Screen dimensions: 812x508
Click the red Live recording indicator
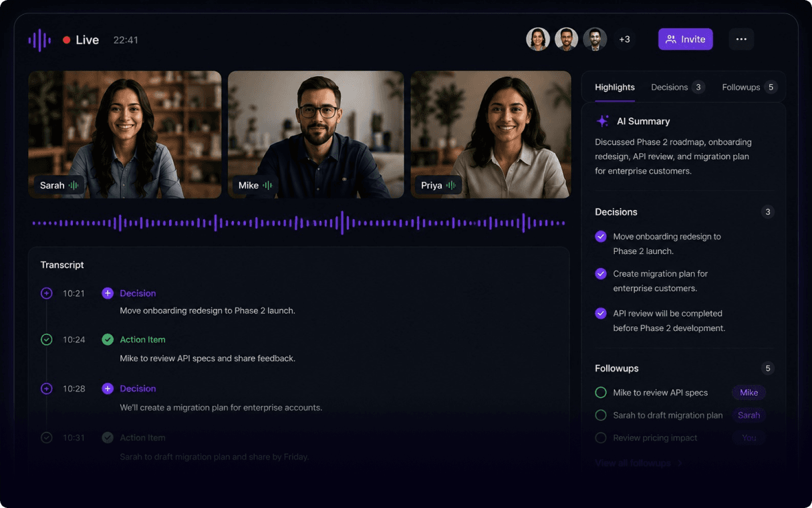(67, 40)
